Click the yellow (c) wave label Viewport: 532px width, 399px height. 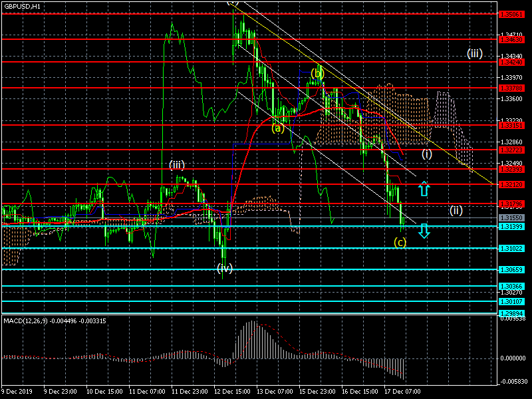coord(400,242)
